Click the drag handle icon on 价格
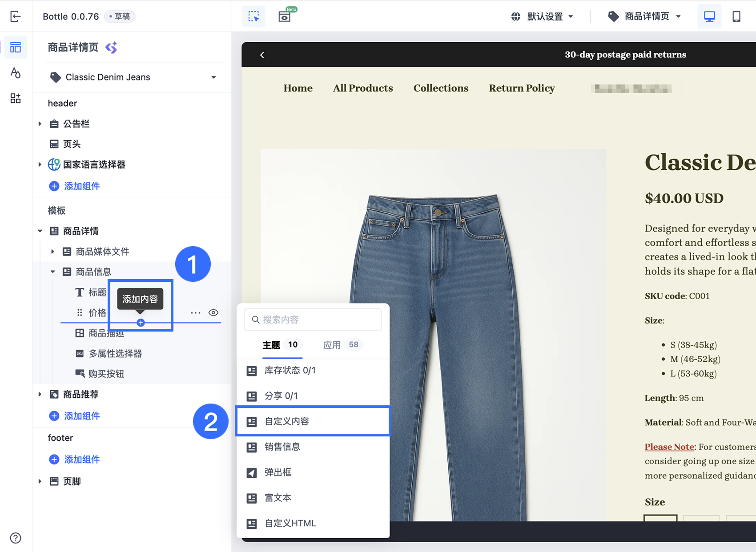The image size is (756, 552). coord(80,312)
